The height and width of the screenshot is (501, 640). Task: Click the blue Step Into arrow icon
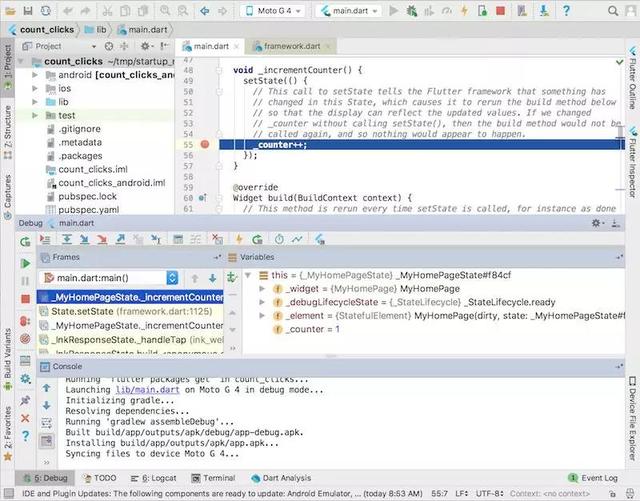(x=84, y=239)
